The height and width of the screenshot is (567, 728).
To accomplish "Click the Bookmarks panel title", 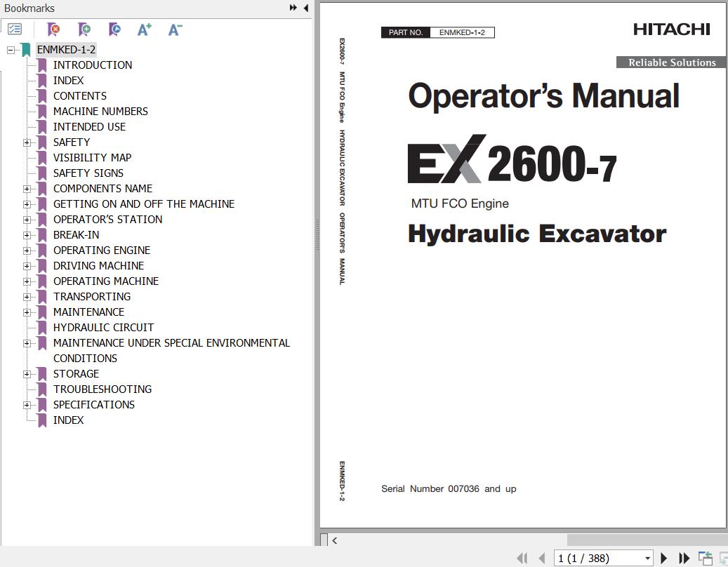I will click(x=29, y=8).
